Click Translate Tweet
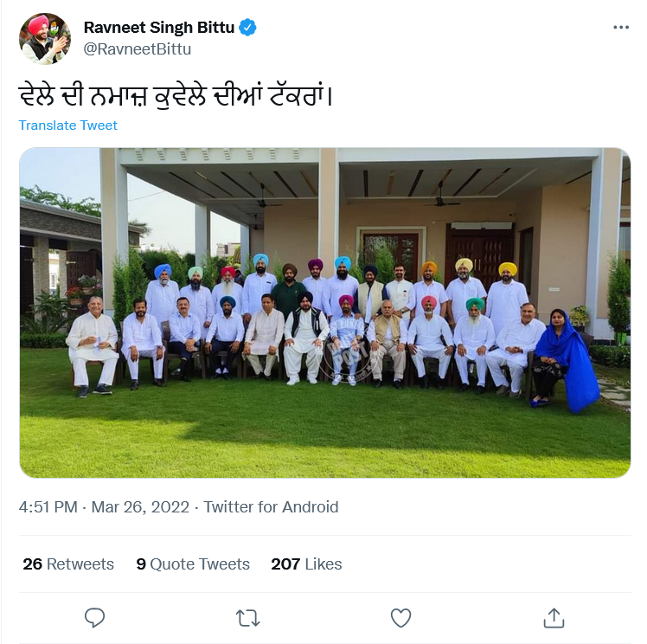 68,126
